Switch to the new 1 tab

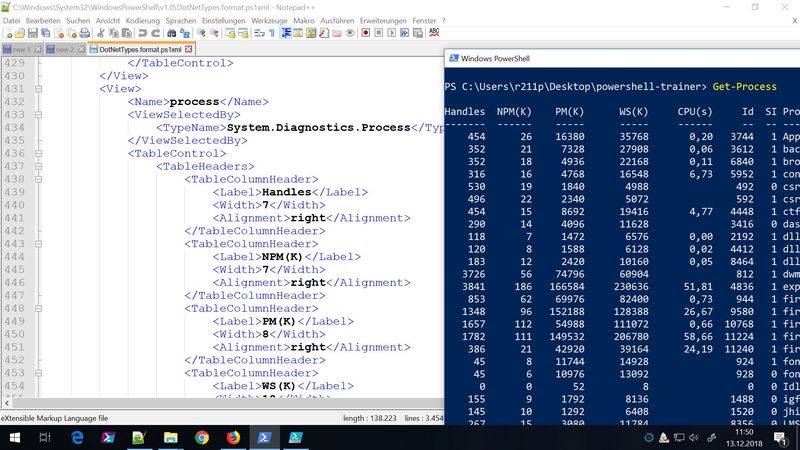coord(19,48)
